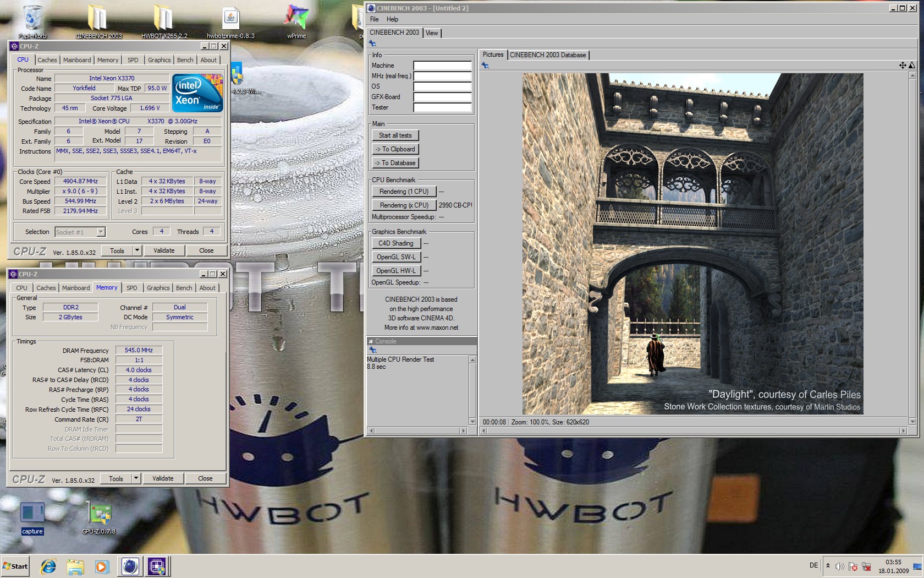Viewport: 924px width, 578px height.
Task: Open the File menu in CINEBENCH
Action: 374,19
